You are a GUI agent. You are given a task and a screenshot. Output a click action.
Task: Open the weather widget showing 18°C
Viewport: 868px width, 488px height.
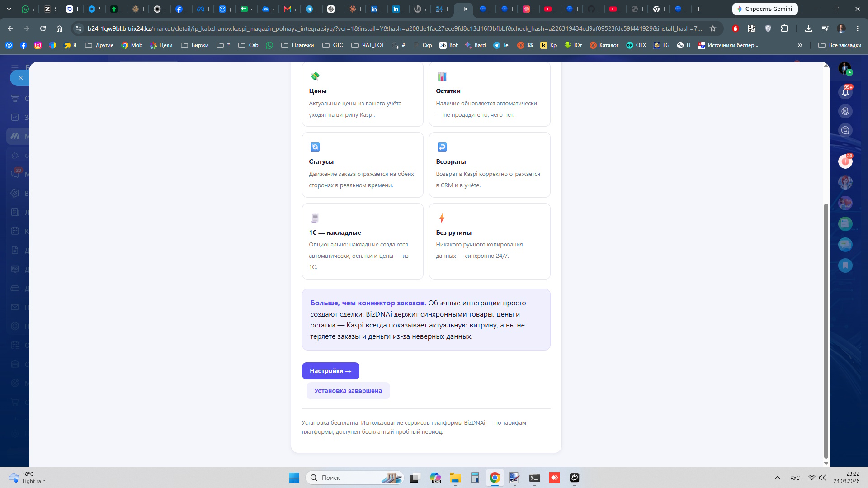pyautogui.click(x=28, y=478)
